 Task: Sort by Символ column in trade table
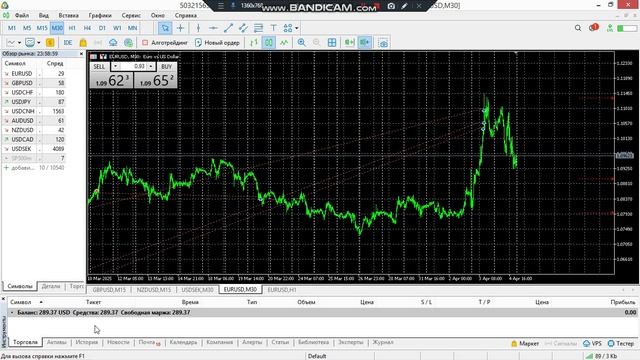(21, 302)
